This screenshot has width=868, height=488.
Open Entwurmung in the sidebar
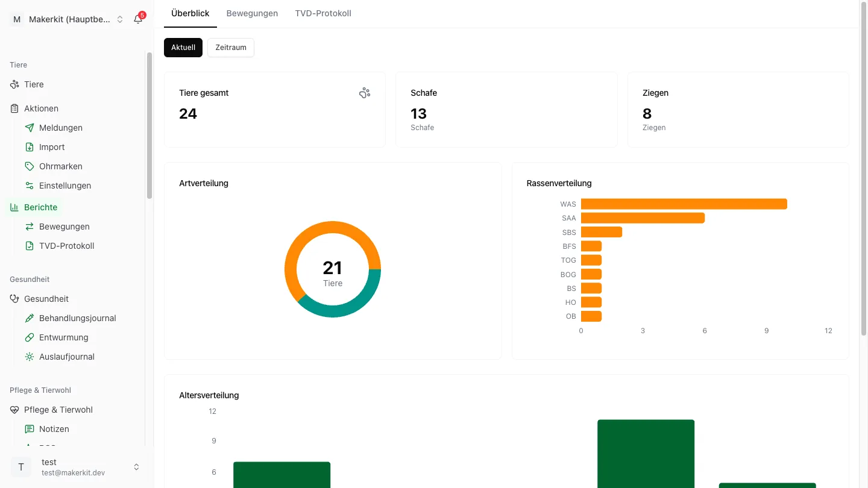point(64,337)
